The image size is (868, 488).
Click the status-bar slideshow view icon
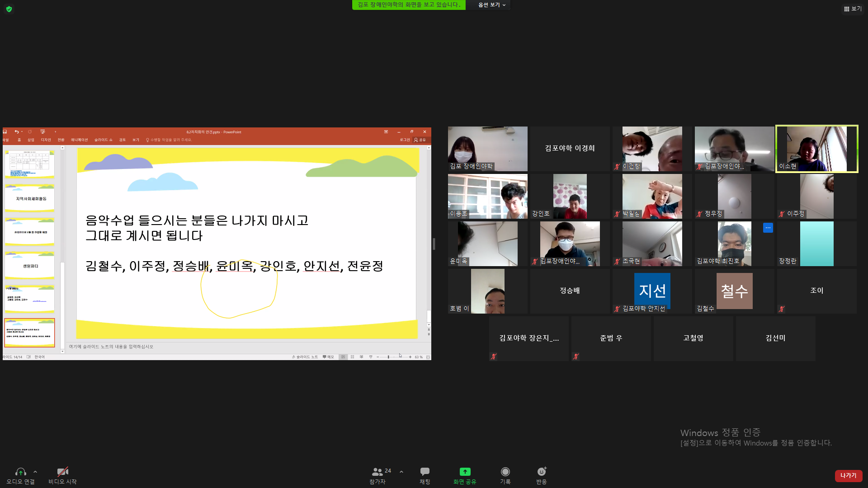pyautogui.click(x=371, y=357)
